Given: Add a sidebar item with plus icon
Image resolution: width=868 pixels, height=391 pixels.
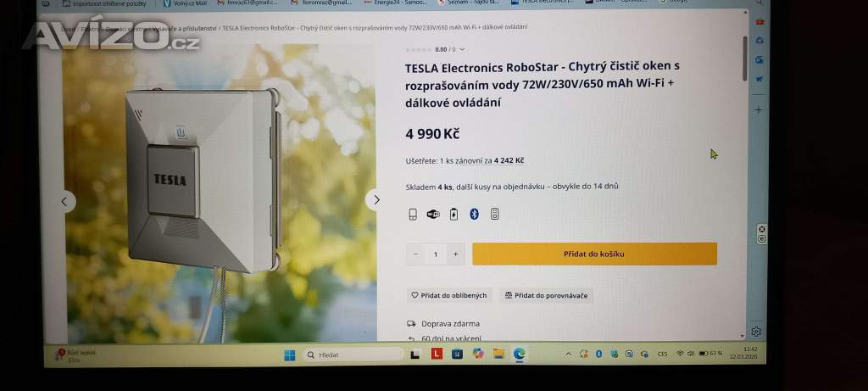Looking at the screenshot, I should point(759,109).
